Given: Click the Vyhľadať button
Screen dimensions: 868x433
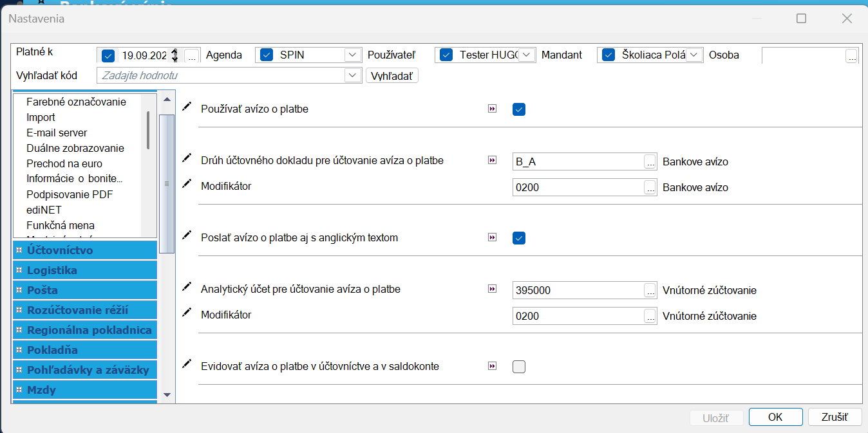Looking at the screenshot, I should point(392,76).
